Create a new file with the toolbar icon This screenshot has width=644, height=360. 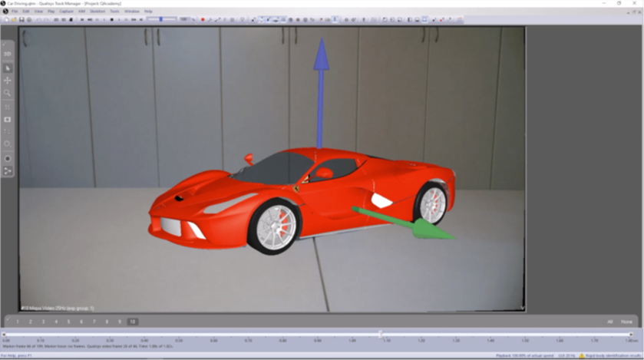tap(6, 20)
